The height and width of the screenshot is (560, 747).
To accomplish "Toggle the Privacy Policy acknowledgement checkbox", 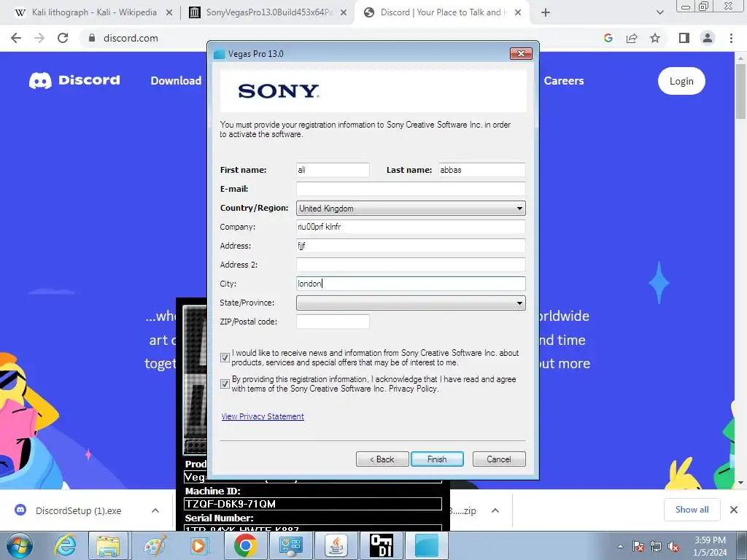I will (225, 384).
